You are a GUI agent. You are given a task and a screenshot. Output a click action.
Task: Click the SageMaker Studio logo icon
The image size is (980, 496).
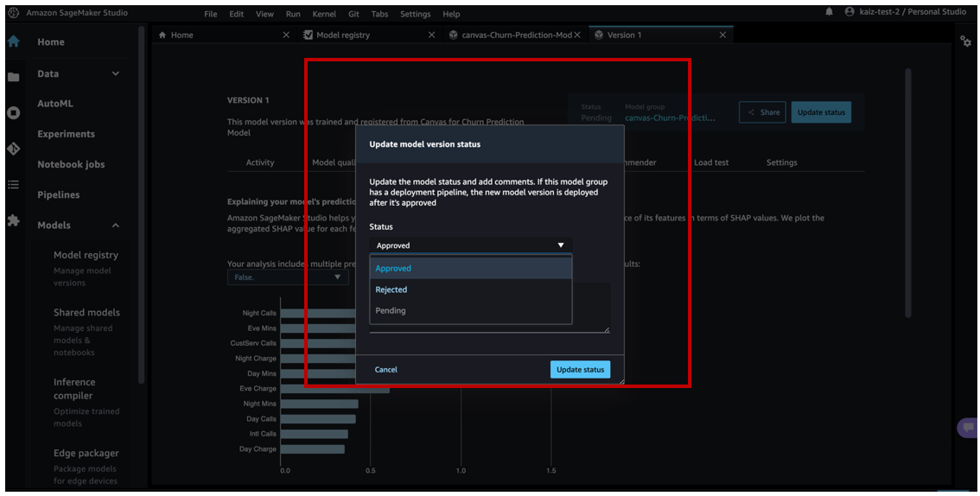click(x=13, y=13)
